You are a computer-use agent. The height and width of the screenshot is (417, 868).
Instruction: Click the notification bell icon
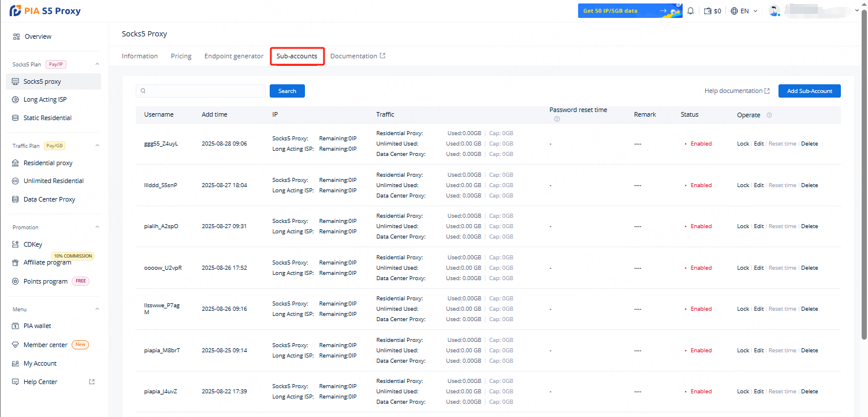click(x=690, y=11)
